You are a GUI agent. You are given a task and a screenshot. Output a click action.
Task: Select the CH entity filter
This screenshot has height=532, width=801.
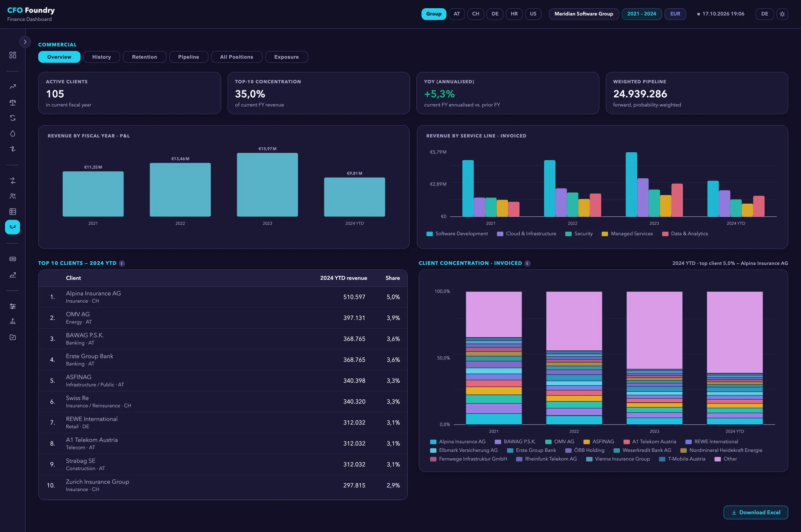(476, 14)
